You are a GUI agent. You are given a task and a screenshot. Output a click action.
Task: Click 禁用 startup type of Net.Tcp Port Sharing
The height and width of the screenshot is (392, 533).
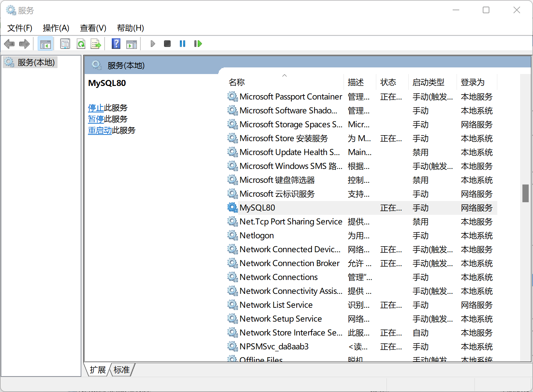click(421, 221)
